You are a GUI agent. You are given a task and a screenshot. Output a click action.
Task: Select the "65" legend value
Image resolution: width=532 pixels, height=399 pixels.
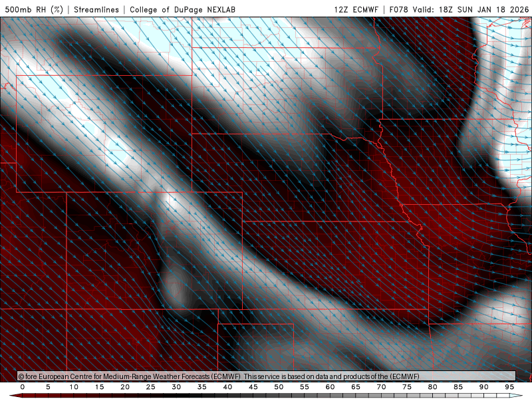click(356, 387)
